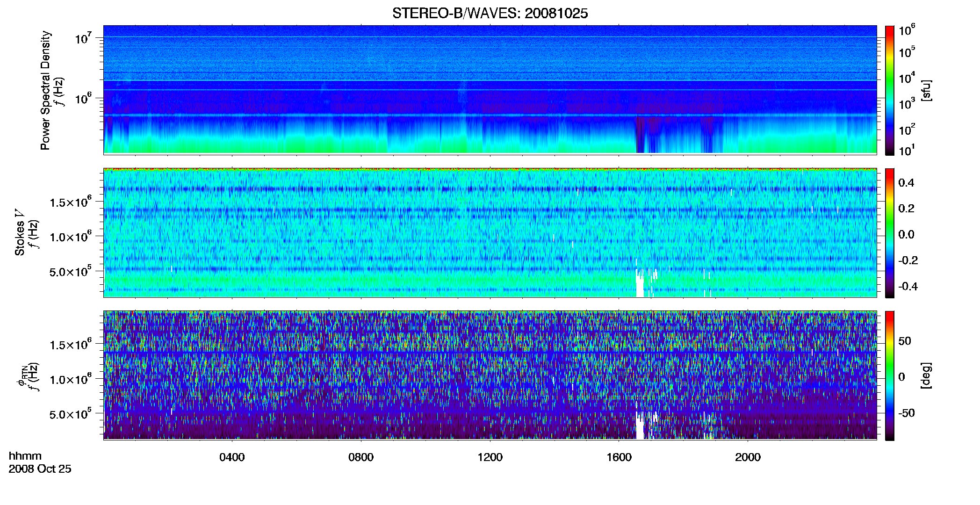Click the hhmm time format label
980x505 pixels.
click(x=25, y=456)
